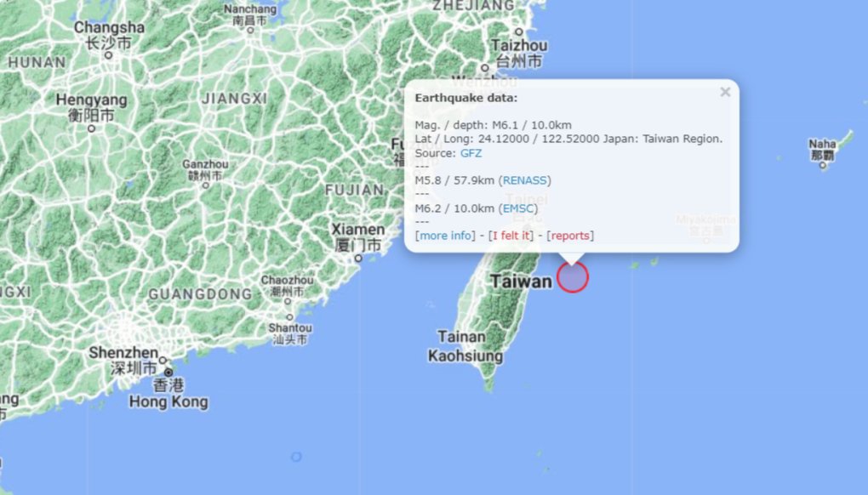Open the reports link
Viewport: 868px width, 495px height.
[570, 236]
